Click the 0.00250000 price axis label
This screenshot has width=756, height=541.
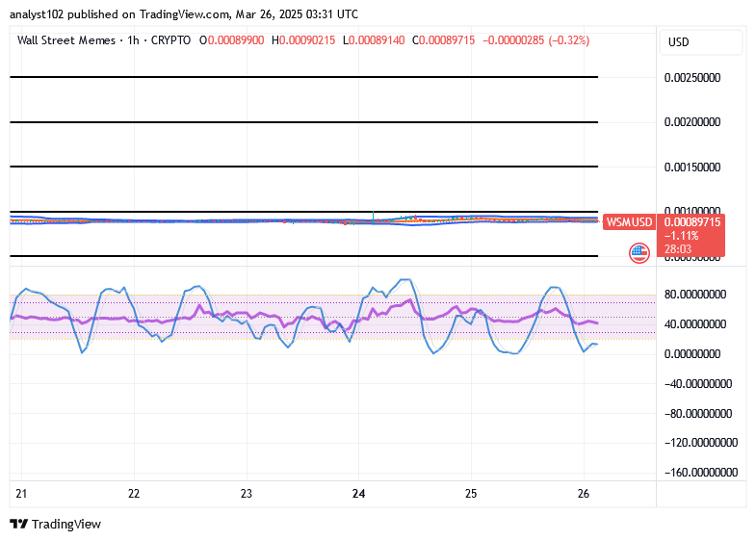[692, 78]
